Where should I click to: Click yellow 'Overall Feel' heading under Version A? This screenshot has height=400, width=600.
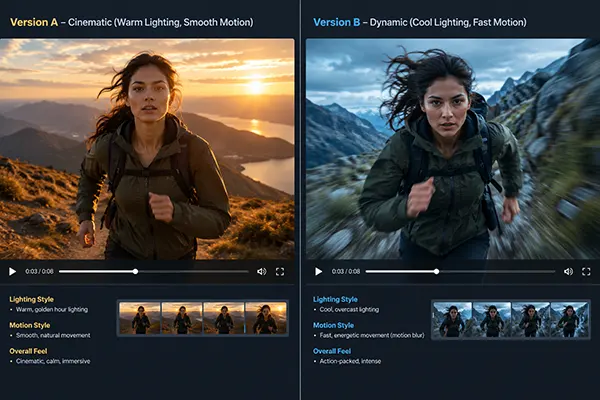tap(27, 351)
